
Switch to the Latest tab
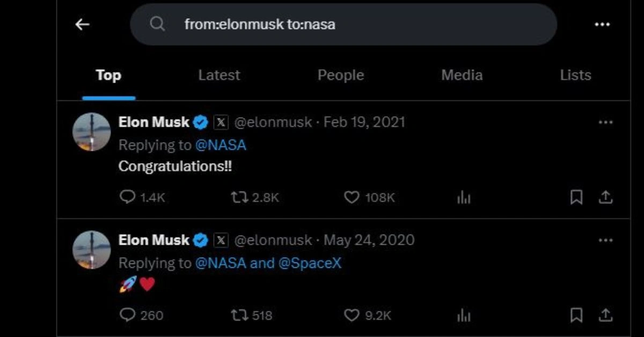(219, 75)
